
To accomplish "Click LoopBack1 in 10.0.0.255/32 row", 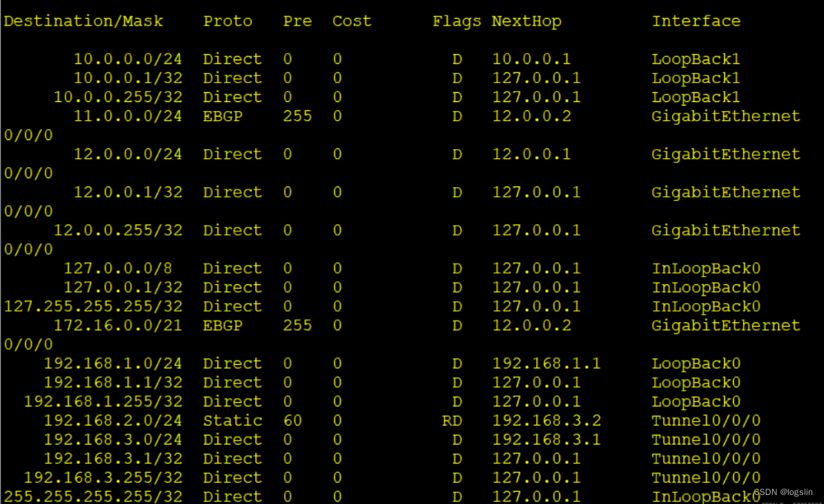I will point(696,97).
